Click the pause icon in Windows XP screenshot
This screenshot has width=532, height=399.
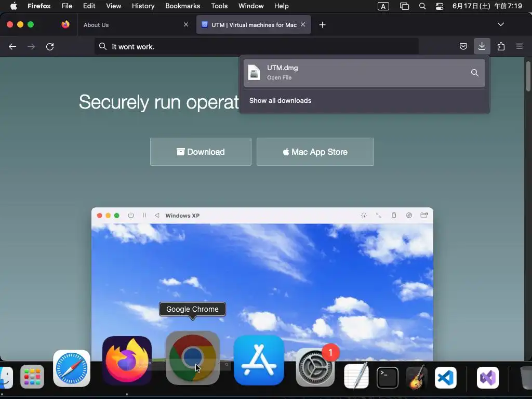144,216
